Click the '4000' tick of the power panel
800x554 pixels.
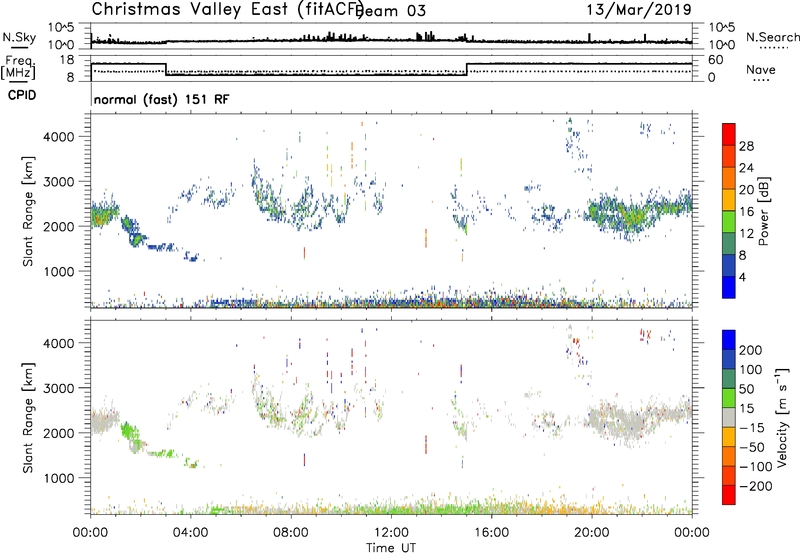point(59,137)
